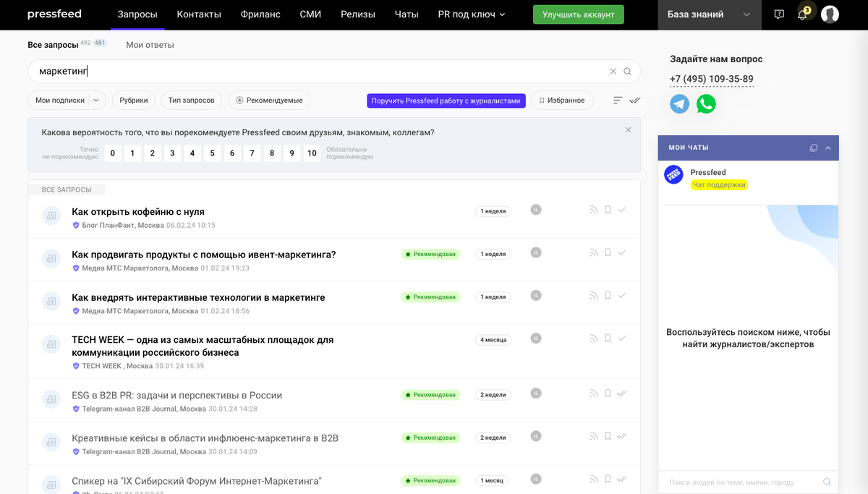868x494 pixels.
Task: RSS icon for ESG в B2B PR request
Action: [x=594, y=394]
